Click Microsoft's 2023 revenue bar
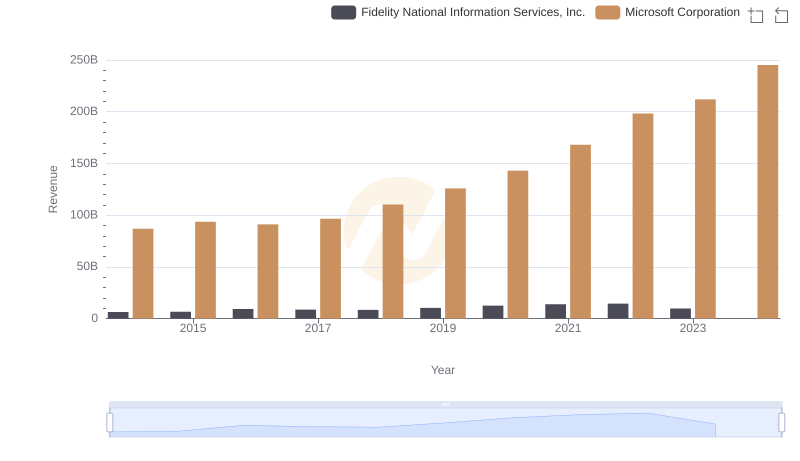The height and width of the screenshot is (461, 800). (705, 209)
